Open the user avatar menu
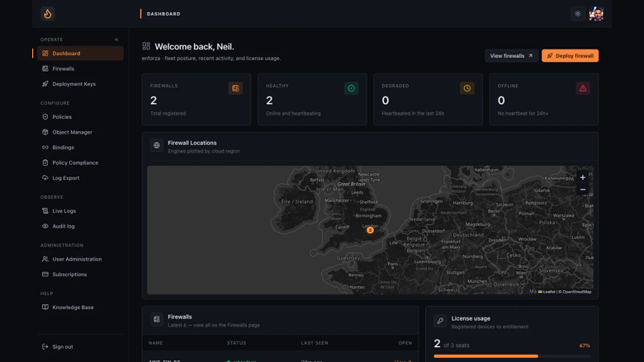Image resolution: width=644 pixels, height=362 pixels. click(x=596, y=14)
